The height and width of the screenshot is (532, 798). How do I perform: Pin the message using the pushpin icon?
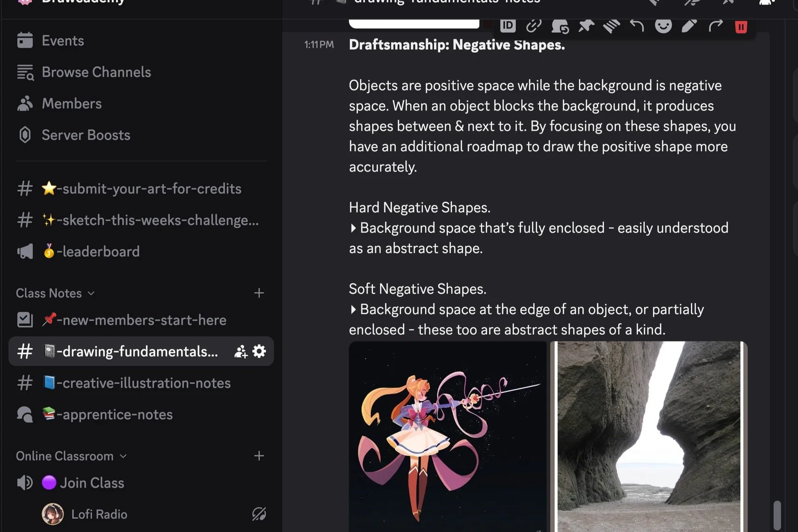point(586,26)
